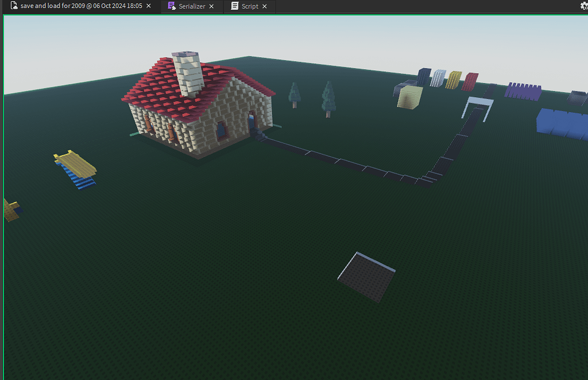This screenshot has width=588, height=380.
Task: Open Studio settings with the gear icon
Action: [583, 6]
